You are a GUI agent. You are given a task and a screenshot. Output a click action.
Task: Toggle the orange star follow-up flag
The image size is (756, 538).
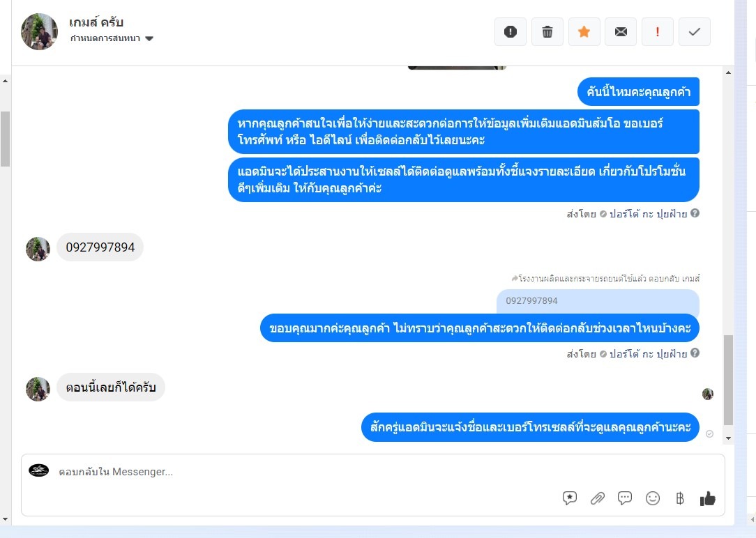point(584,32)
